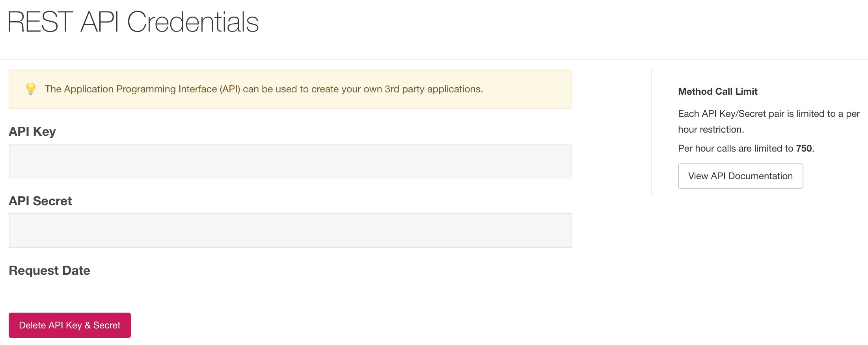Click inside the empty API Key box

[x=289, y=161]
